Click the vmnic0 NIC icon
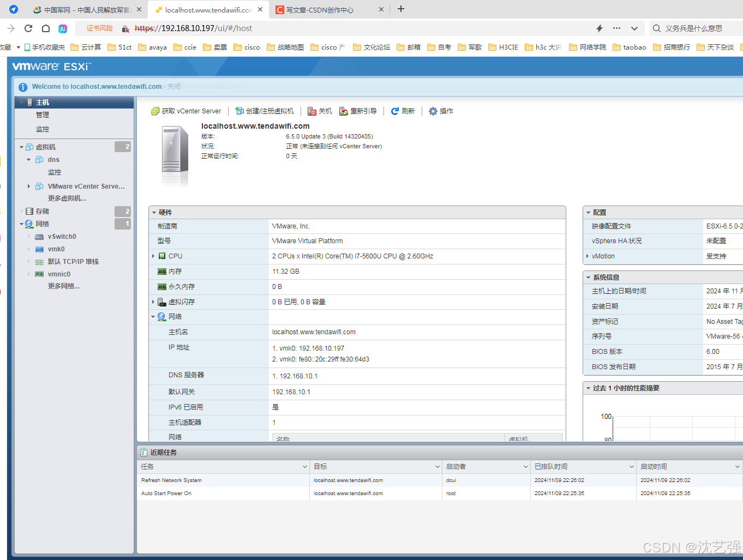Viewport: 743px width, 560px height. [39, 274]
